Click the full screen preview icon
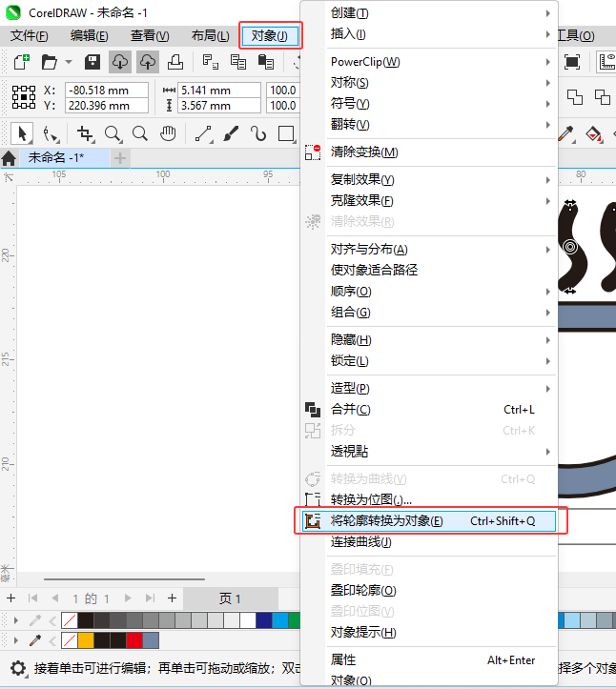 571,62
